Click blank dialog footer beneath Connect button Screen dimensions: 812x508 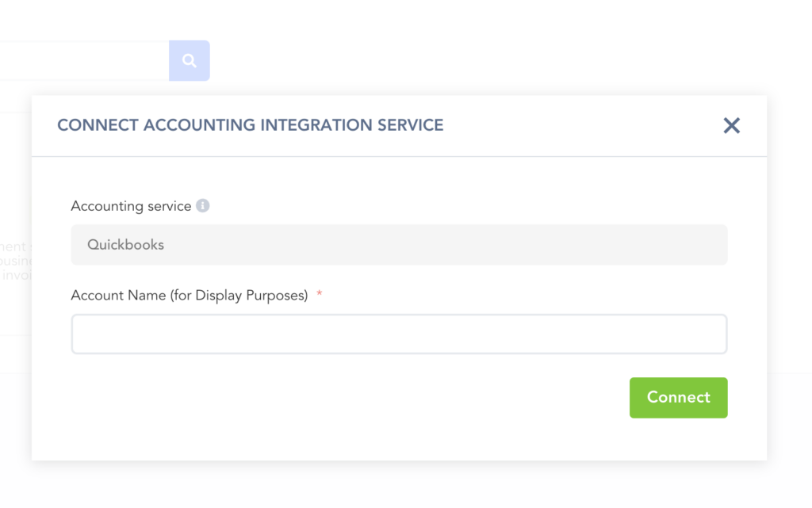coord(678,440)
